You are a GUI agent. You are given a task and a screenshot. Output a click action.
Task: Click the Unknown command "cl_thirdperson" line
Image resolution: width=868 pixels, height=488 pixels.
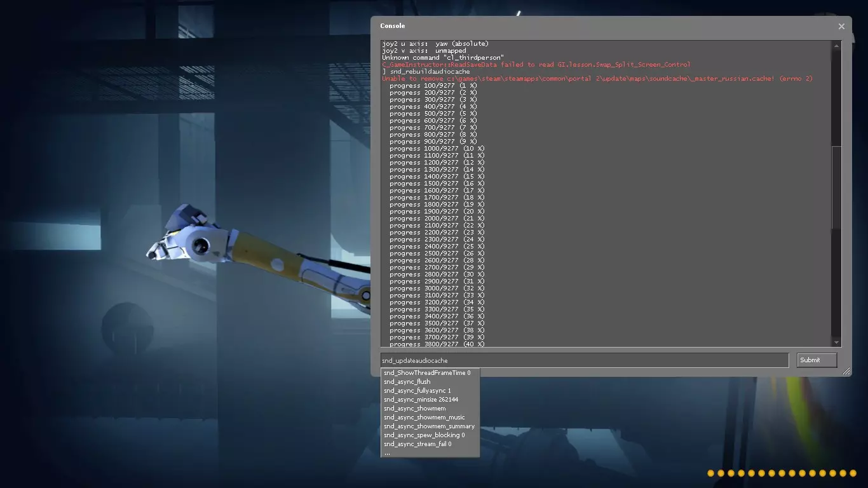(x=443, y=58)
